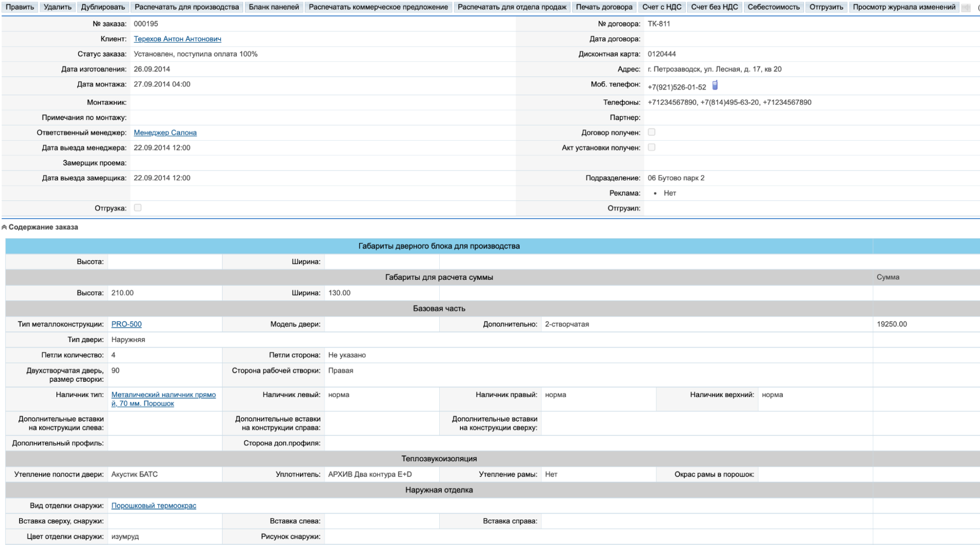Open Бланк панелей
The height and width of the screenshot is (545, 980).
274,7
